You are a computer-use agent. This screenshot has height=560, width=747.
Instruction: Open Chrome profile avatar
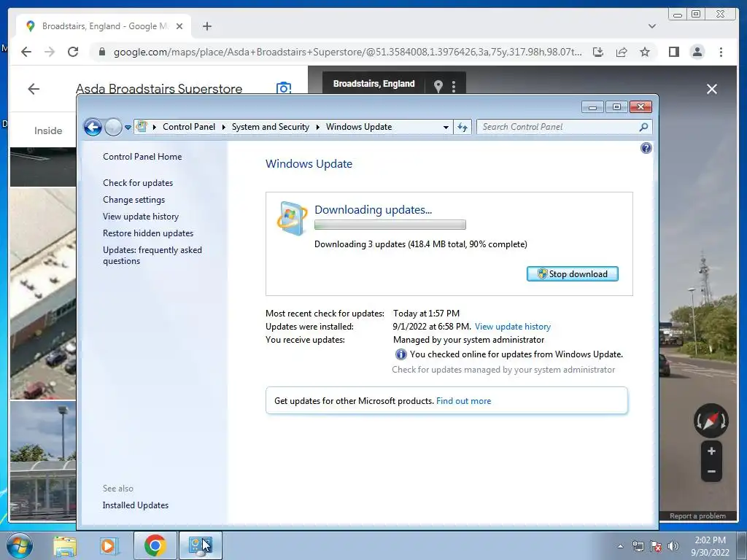coord(697,52)
